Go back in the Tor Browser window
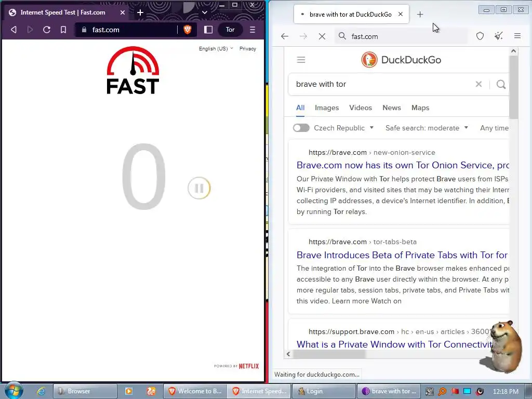The image size is (532, 399). (284, 36)
